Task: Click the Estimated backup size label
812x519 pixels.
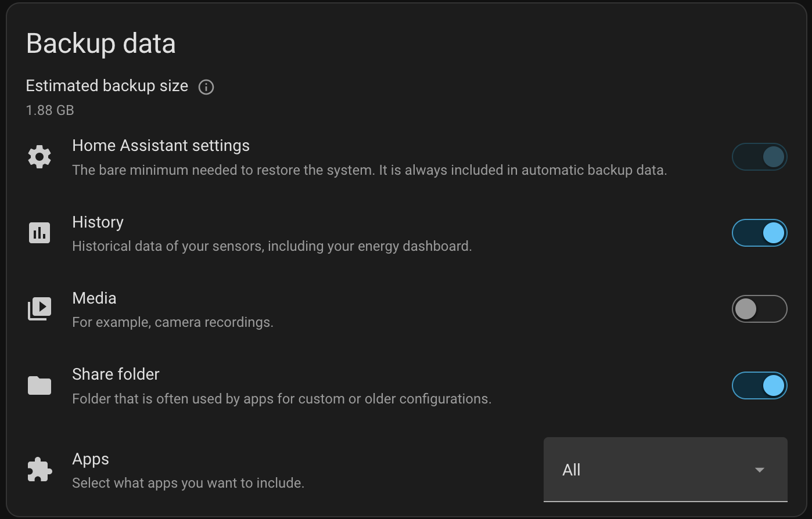Action: [107, 86]
